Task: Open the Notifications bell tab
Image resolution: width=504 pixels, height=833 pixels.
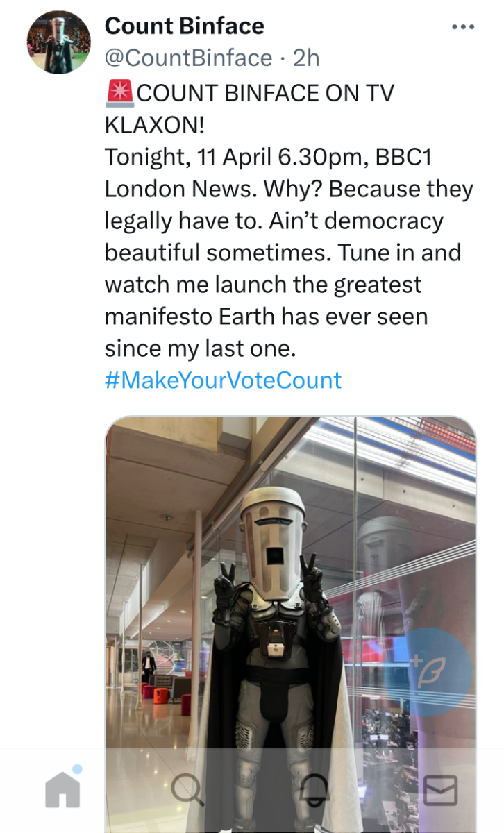Action: [x=314, y=790]
